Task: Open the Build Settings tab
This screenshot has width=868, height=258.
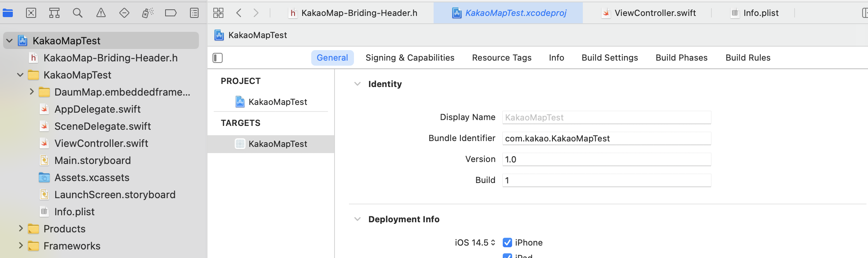Action: click(x=610, y=58)
